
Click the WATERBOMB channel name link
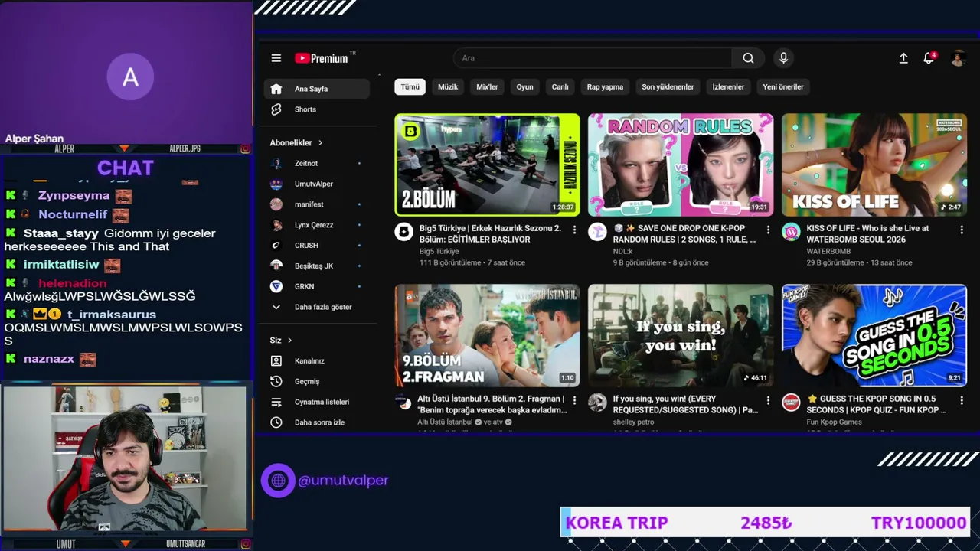tap(828, 251)
